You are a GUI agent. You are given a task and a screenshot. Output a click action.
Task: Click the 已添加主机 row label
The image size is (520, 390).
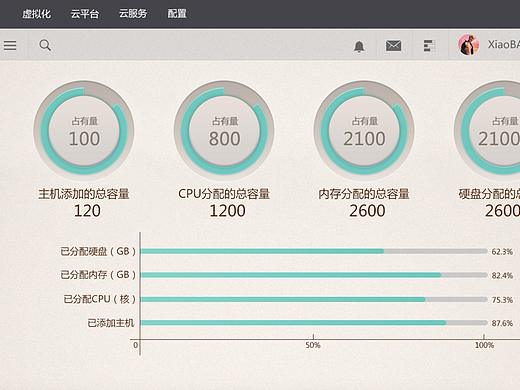(111, 323)
